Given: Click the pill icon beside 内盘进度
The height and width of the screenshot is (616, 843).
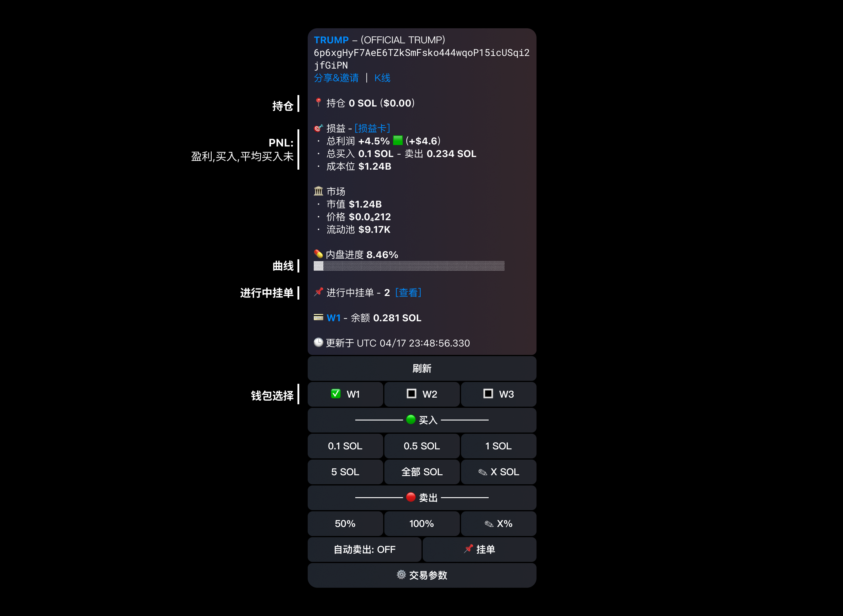Looking at the screenshot, I should [318, 254].
